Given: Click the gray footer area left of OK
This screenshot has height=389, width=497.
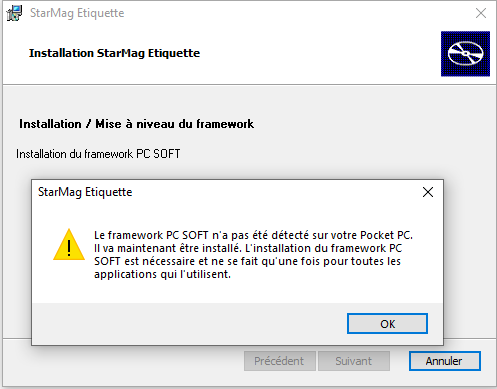Looking at the screenshot, I should 189,323.
